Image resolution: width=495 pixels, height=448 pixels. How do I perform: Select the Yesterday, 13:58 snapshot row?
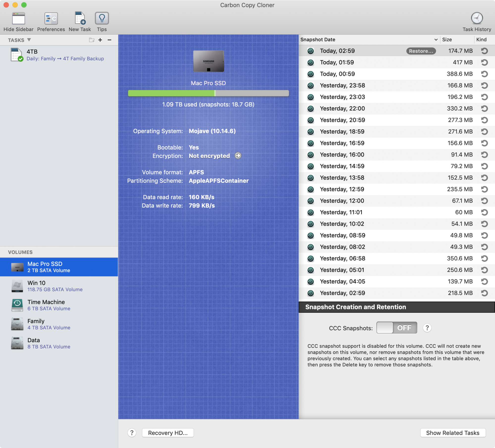coord(397,178)
